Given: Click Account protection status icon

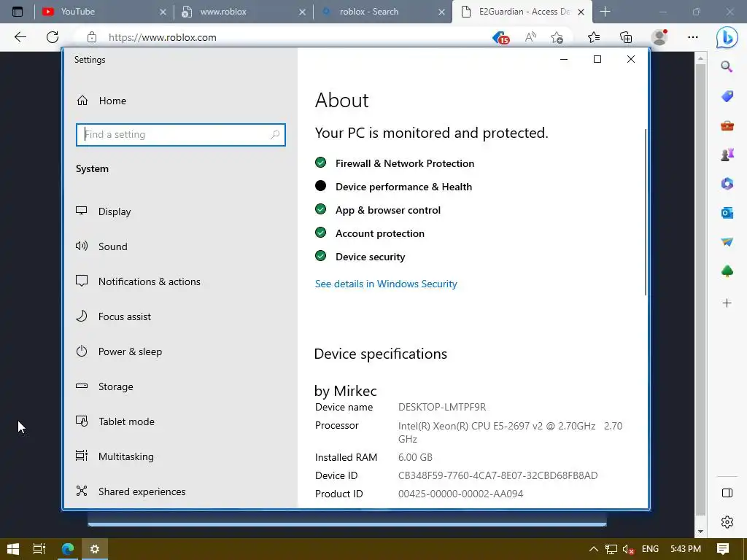Looking at the screenshot, I should pos(321,233).
